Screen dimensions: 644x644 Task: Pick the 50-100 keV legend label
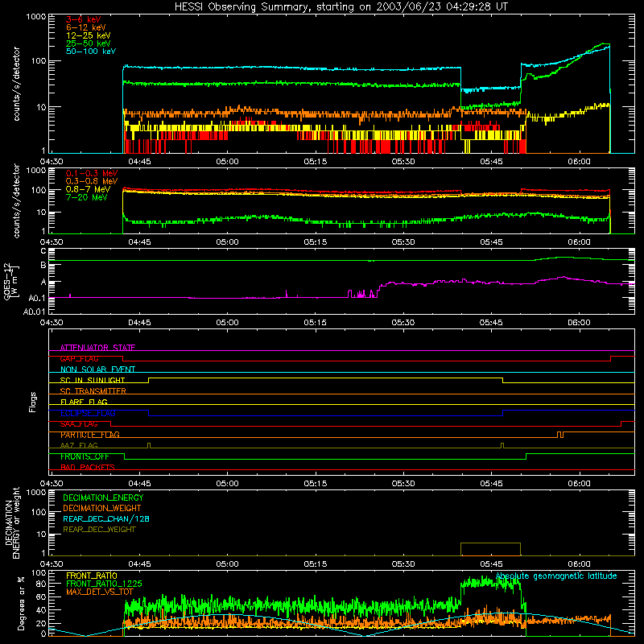[91, 52]
